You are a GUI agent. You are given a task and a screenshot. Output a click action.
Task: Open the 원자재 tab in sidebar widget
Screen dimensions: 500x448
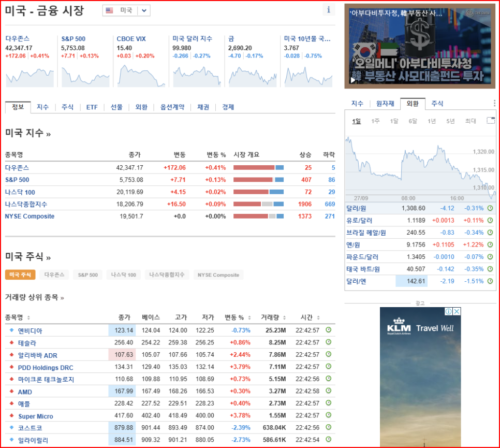[385, 104]
